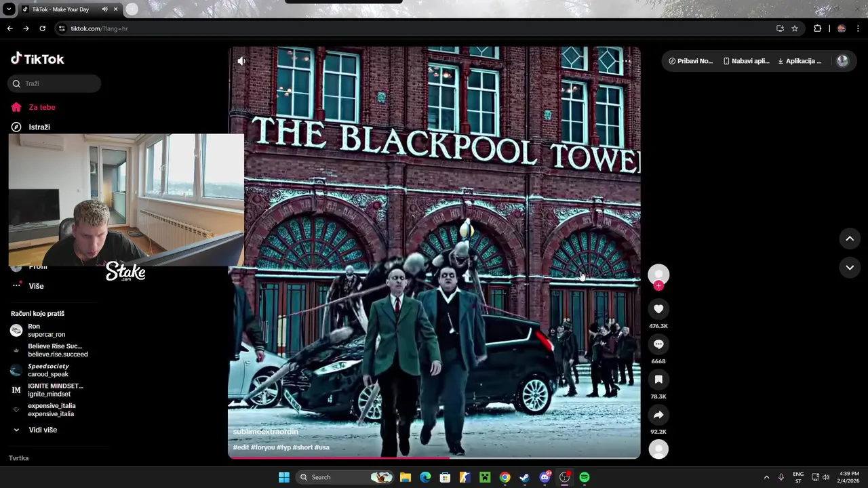868x488 pixels.
Task: Open the profile avatar menu at top right
Action: click(x=842, y=61)
